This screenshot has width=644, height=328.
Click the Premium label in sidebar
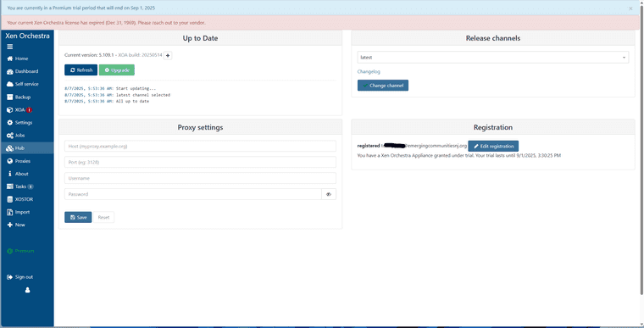coord(25,251)
